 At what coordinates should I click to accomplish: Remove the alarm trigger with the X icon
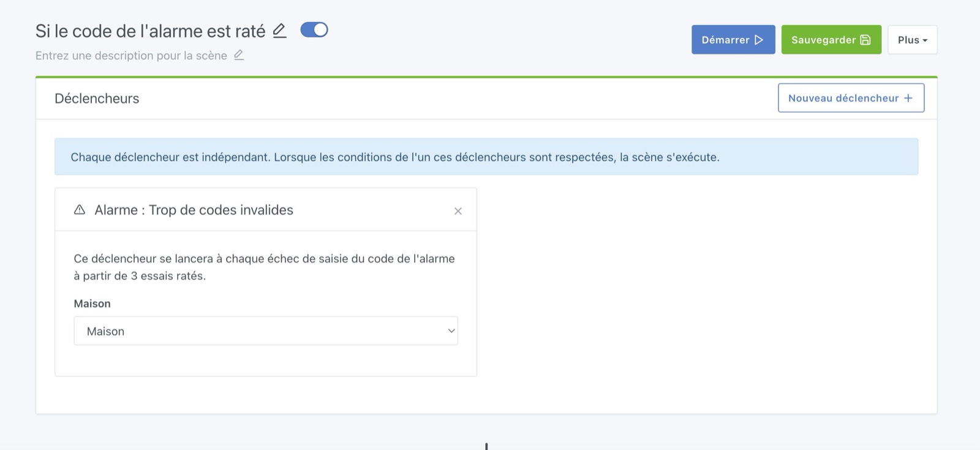[458, 211]
